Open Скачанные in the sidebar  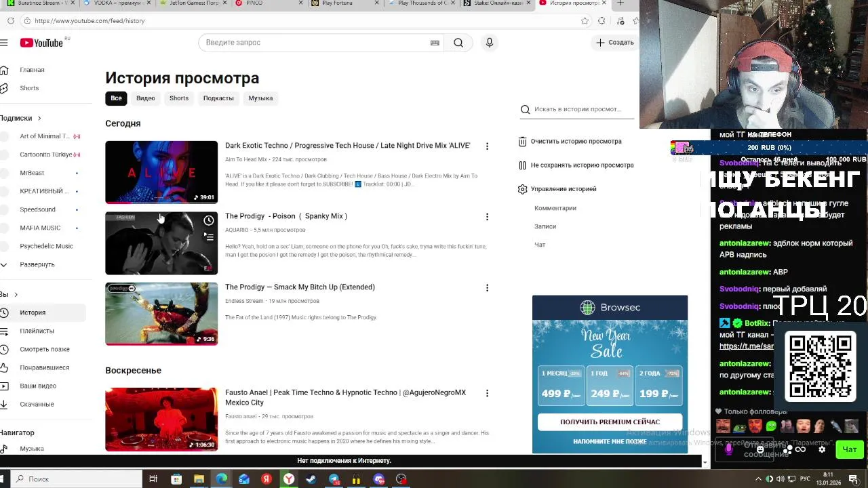[x=37, y=404]
